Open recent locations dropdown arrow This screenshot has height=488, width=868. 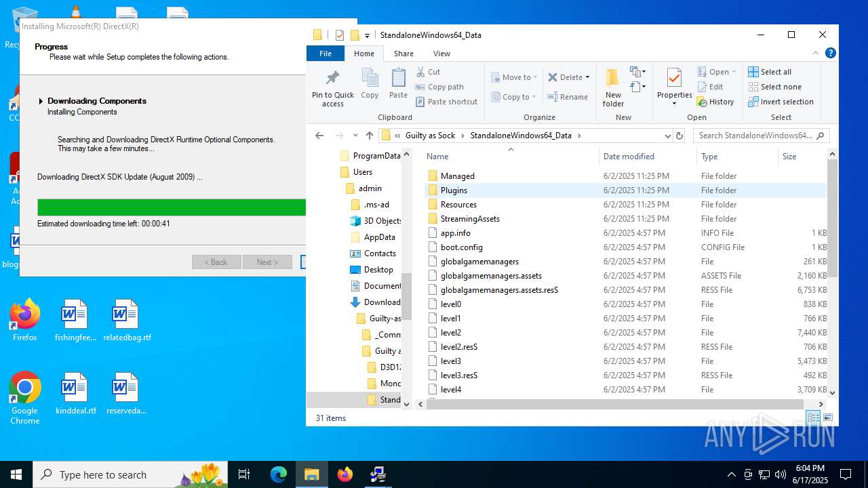coord(355,136)
